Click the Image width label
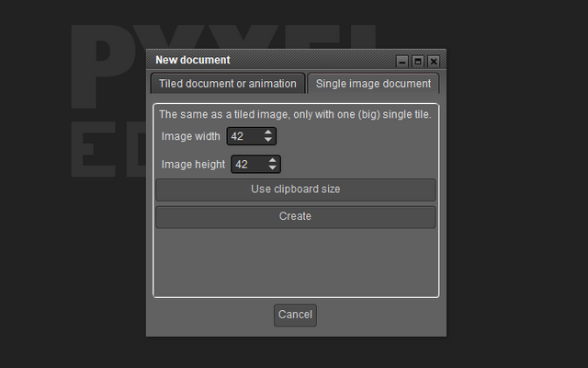The height and width of the screenshot is (368, 588). point(190,136)
